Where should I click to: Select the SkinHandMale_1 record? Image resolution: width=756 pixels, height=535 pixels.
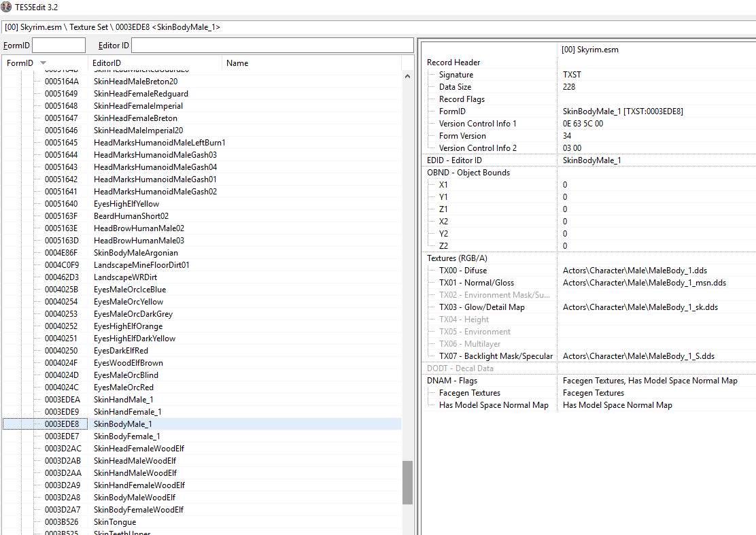coord(201,400)
